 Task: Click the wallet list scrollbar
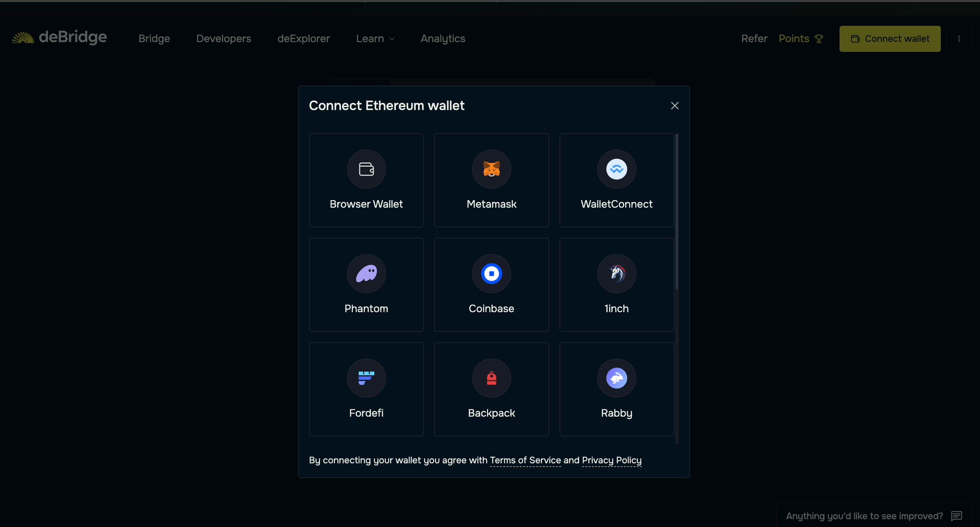click(x=677, y=212)
